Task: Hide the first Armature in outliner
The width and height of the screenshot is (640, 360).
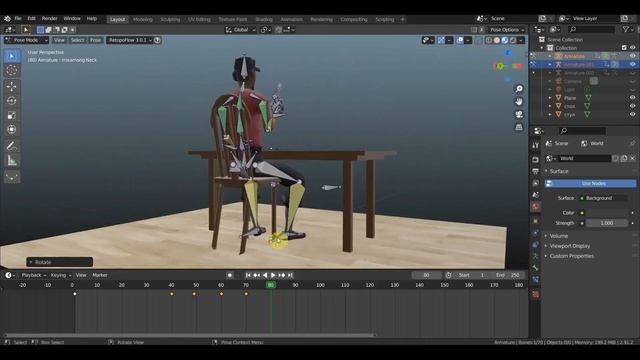Action: coord(632,56)
